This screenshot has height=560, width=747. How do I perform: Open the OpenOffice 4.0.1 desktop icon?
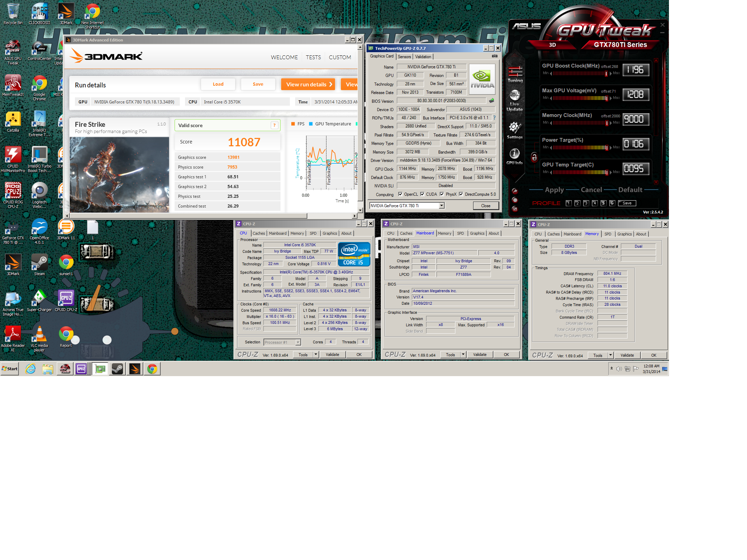click(39, 231)
